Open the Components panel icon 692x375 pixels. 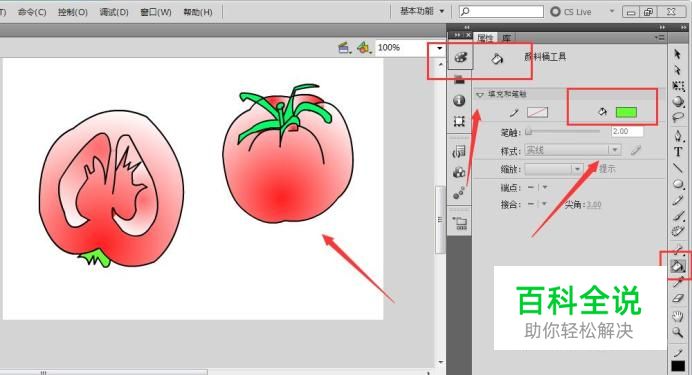coord(459,172)
